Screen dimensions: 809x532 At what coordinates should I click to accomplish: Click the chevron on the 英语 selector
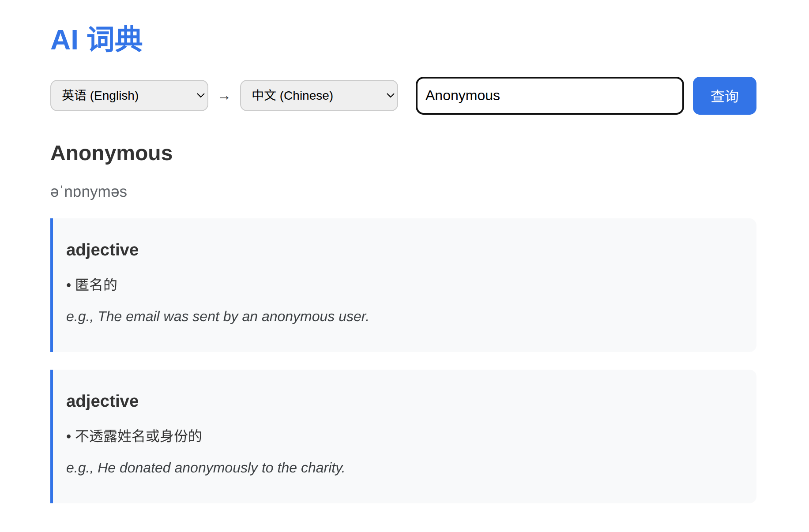200,95
